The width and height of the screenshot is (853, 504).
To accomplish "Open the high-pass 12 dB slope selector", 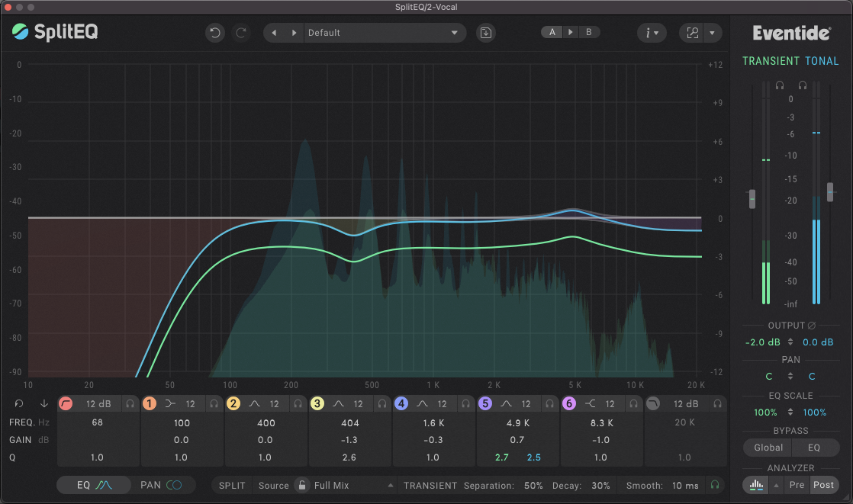I will click(98, 404).
